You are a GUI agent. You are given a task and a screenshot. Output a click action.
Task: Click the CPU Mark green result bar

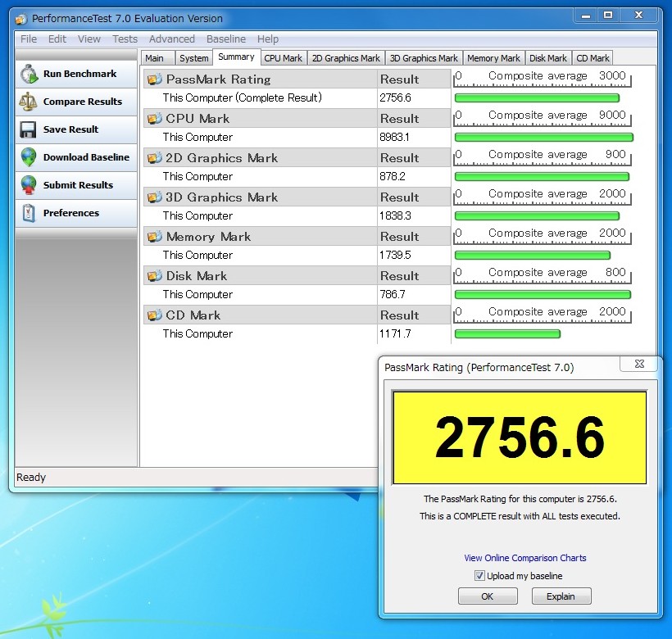pyautogui.click(x=544, y=138)
